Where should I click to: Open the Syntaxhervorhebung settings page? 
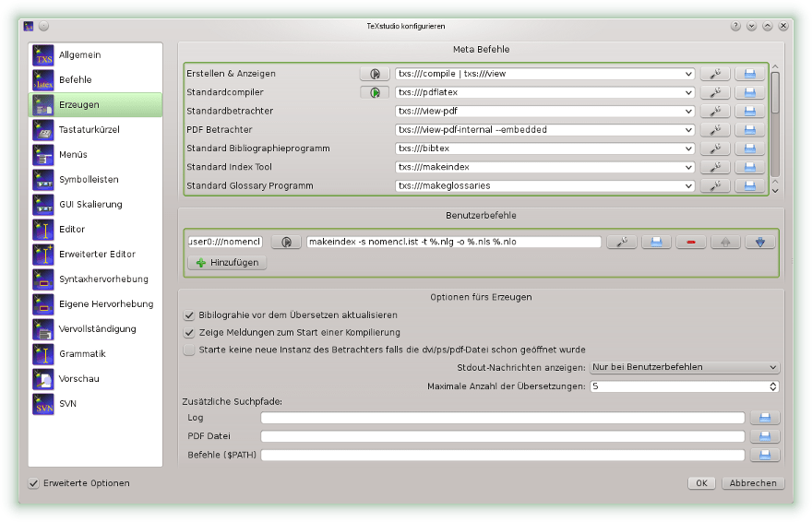(95, 279)
